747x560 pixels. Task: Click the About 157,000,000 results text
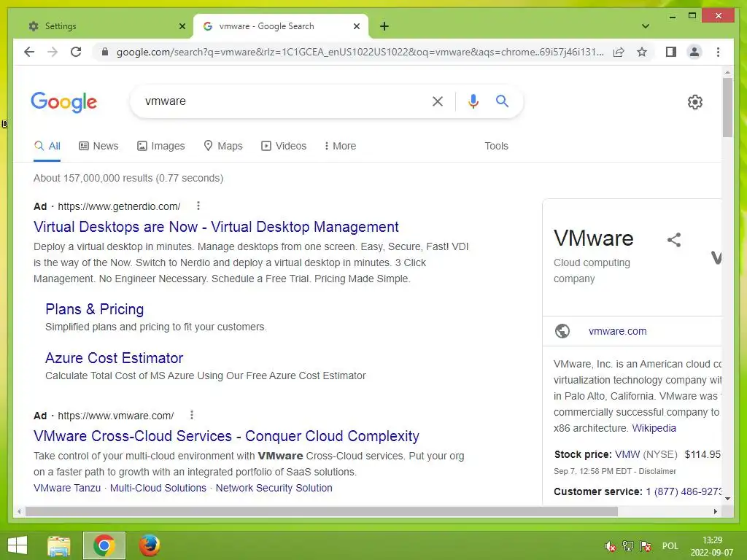[x=128, y=178]
